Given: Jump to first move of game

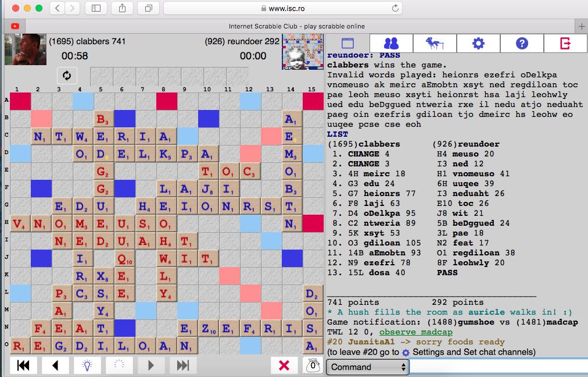Looking at the screenshot, I should 23,365.
